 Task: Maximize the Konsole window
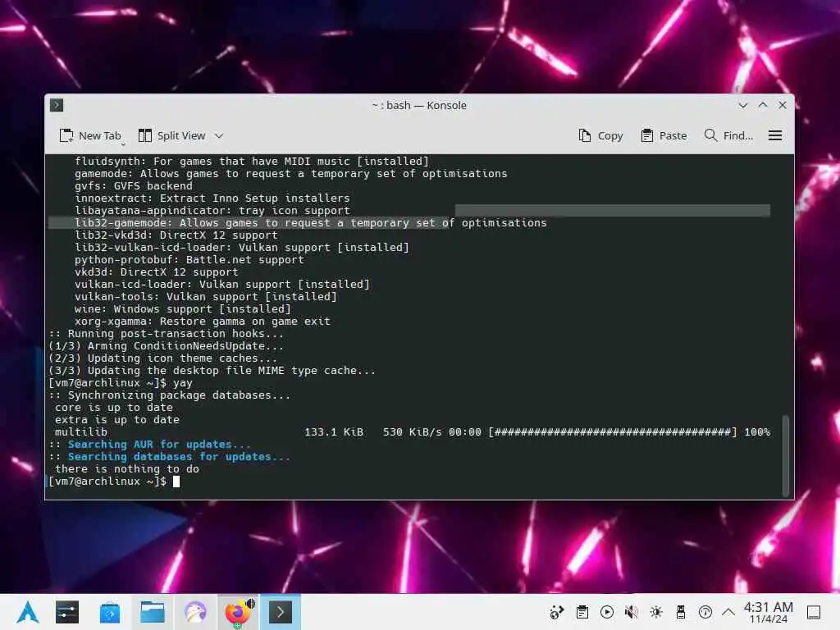763,106
